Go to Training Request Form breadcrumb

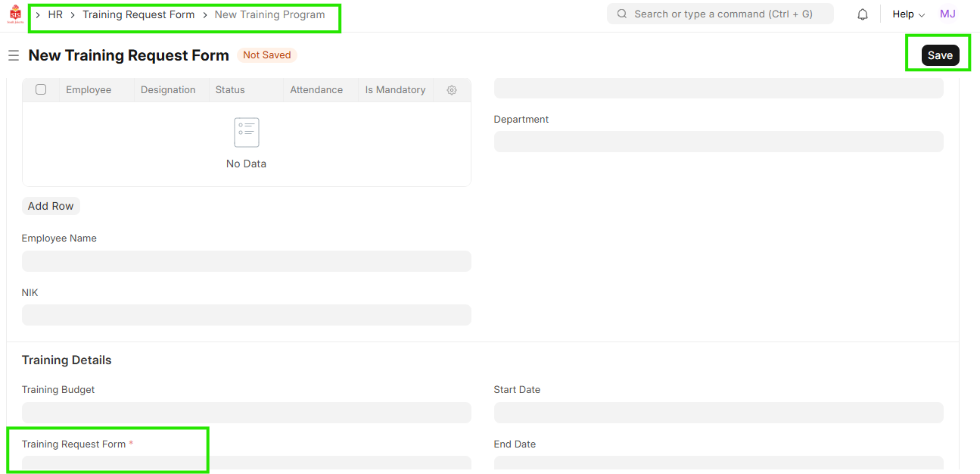click(x=138, y=14)
